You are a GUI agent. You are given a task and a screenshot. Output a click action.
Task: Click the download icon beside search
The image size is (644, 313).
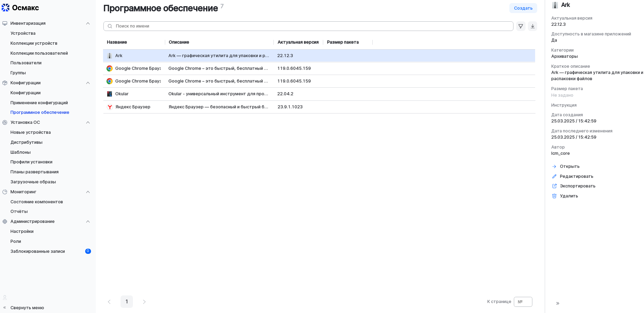pyautogui.click(x=532, y=26)
